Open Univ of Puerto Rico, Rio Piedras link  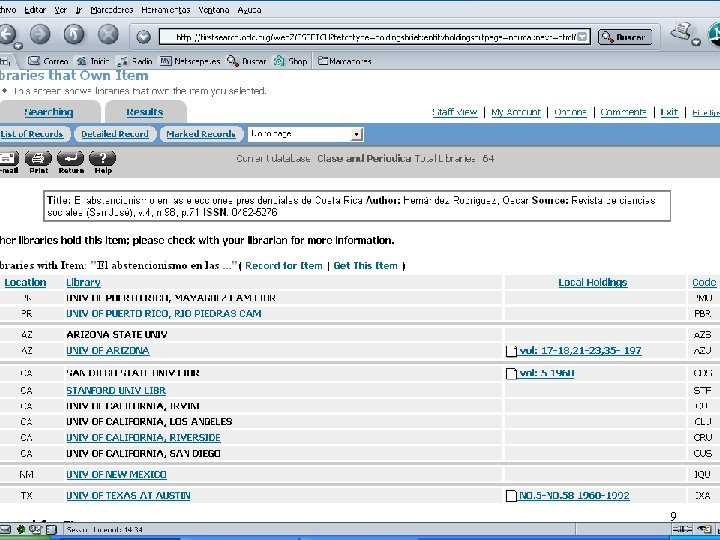164,314
